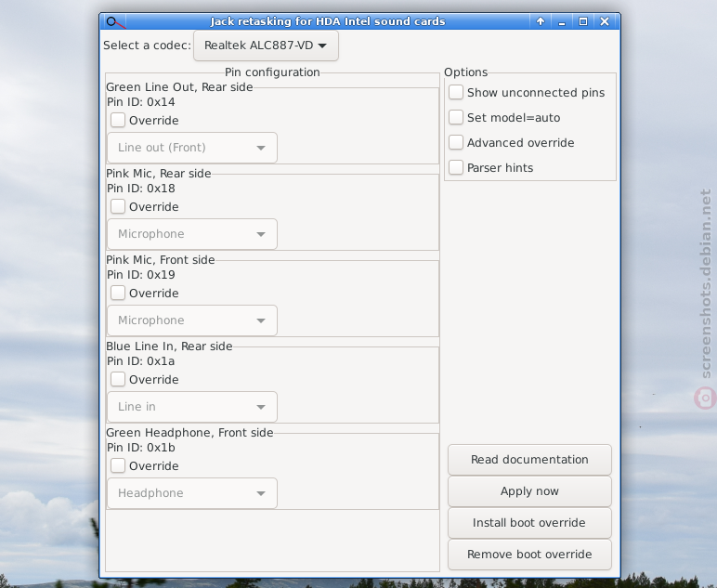Enable Override for Pin ID 0x1b
Viewport: 717px width, 588px height.
click(x=118, y=466)
